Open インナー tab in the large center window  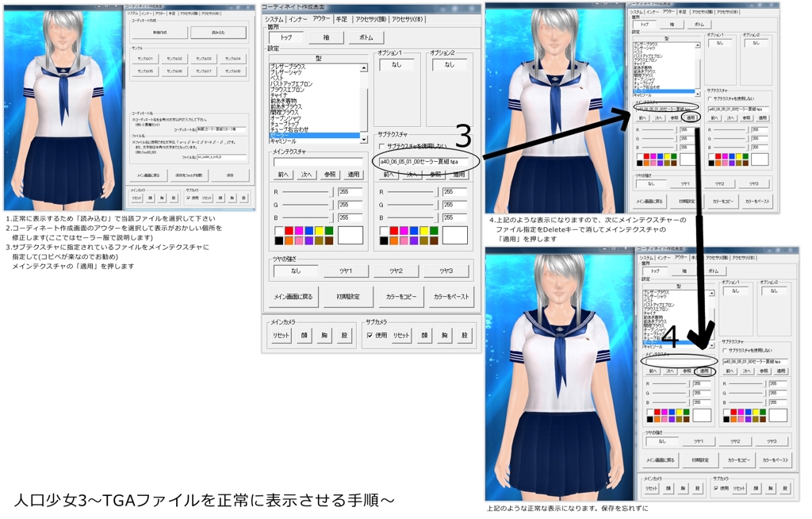(x=298, y=19)
